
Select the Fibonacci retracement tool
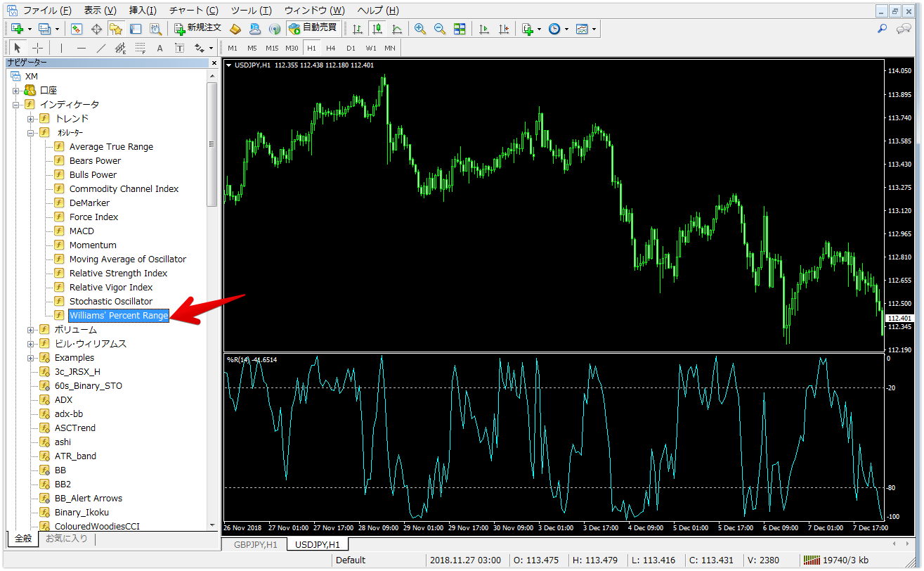[x=140, y=48]
